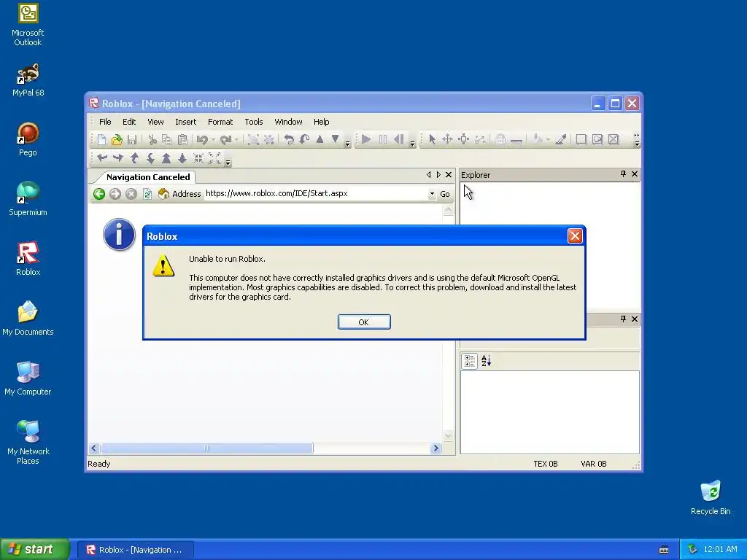The height and width of the screenshot is (560, 747).
Task: Open the Tools menu
Action: (254, 122)
